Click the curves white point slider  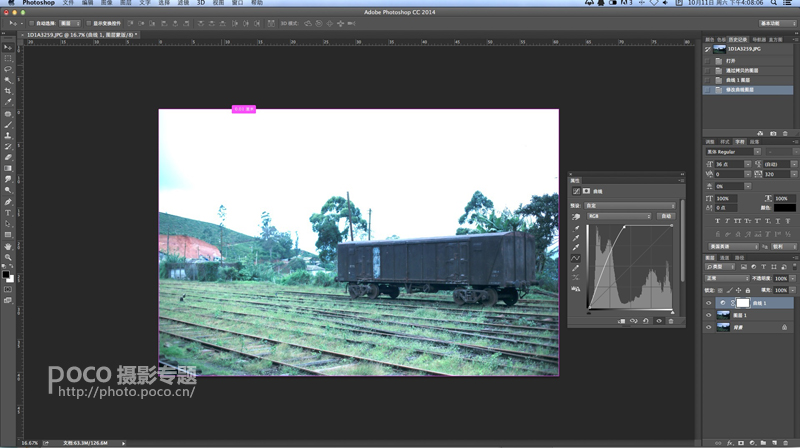pyautogui.click(x=672, y=312)
